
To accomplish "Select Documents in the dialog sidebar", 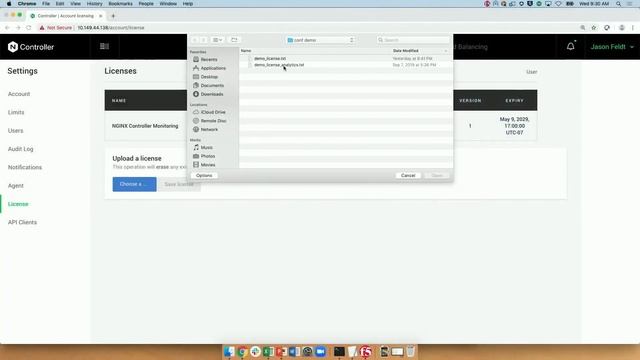I will 212,85.
